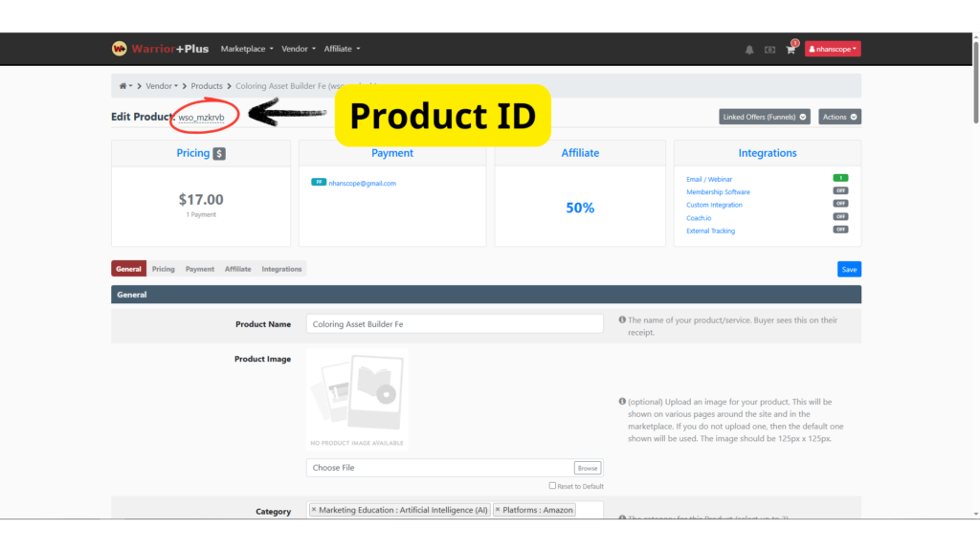Screen dimensions: 980x551
Task: Click the dollar sign icon beside Pricing
Action: [x=219, y=153]
